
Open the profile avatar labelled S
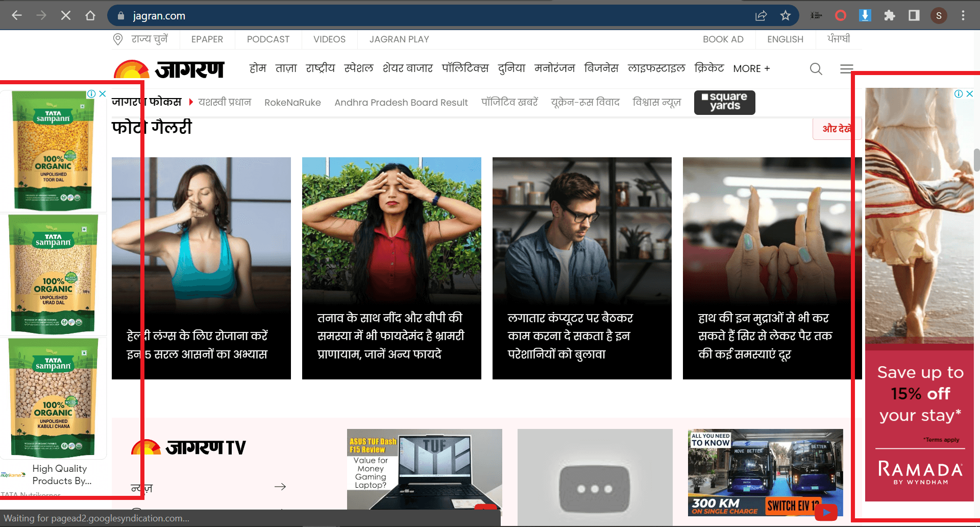(939, 16)
